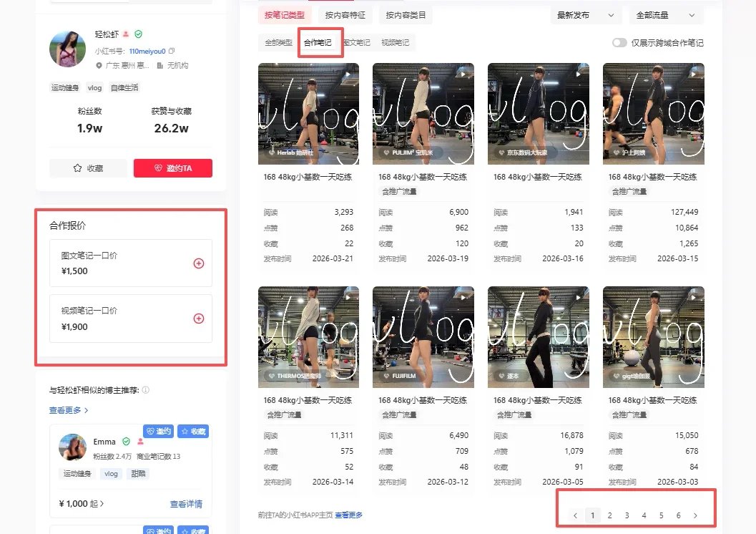The image size is (756, 534).
Task: Open the 京东数码大玩家 note thumbnail
Action: click(x=539, y=114)
